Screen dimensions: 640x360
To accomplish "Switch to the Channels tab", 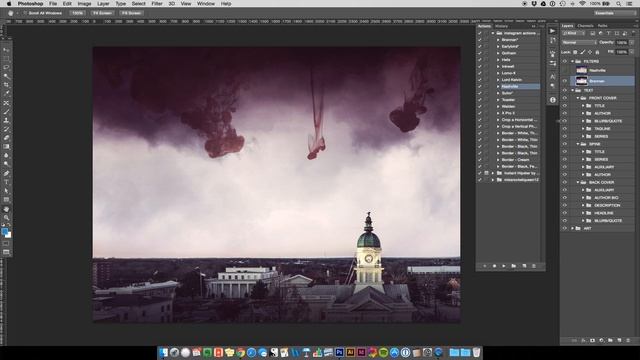I will [585, 26].
